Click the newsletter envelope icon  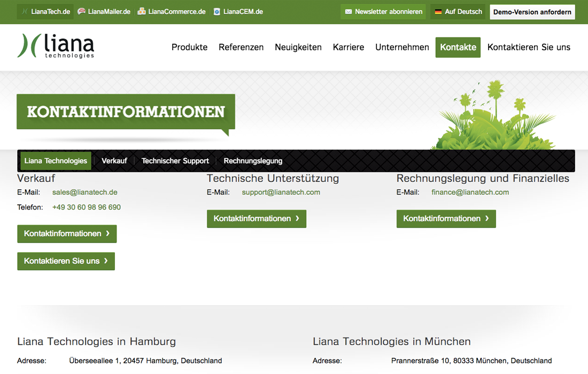349,12
